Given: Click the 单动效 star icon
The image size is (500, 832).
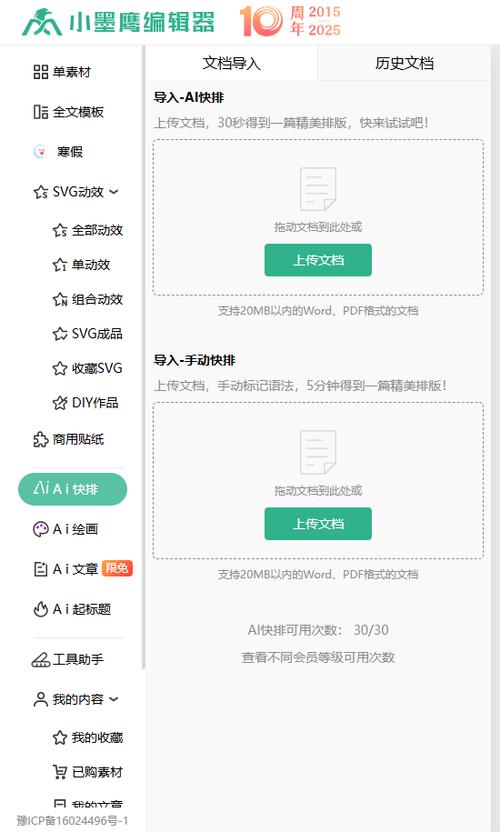Looking at the screenshot, I should (x=60, y=265).
